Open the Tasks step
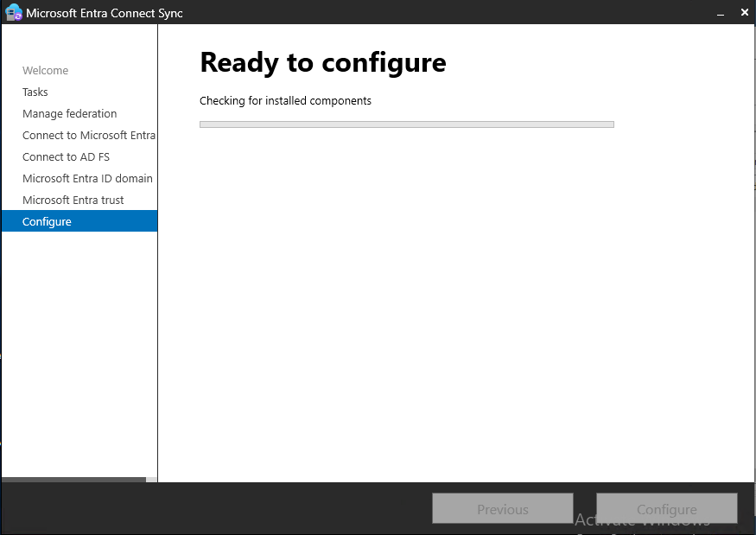The height and width of the screenshot is (535, 756). click(35, 92)
